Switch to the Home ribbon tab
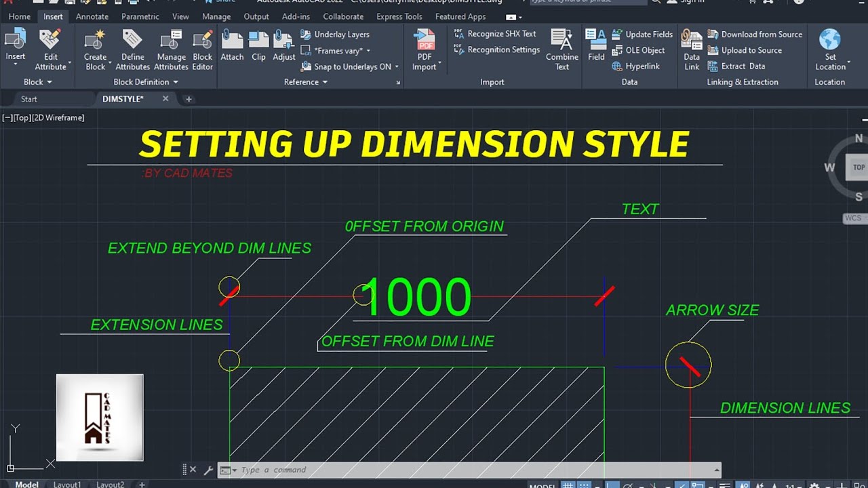 [19, 16]
